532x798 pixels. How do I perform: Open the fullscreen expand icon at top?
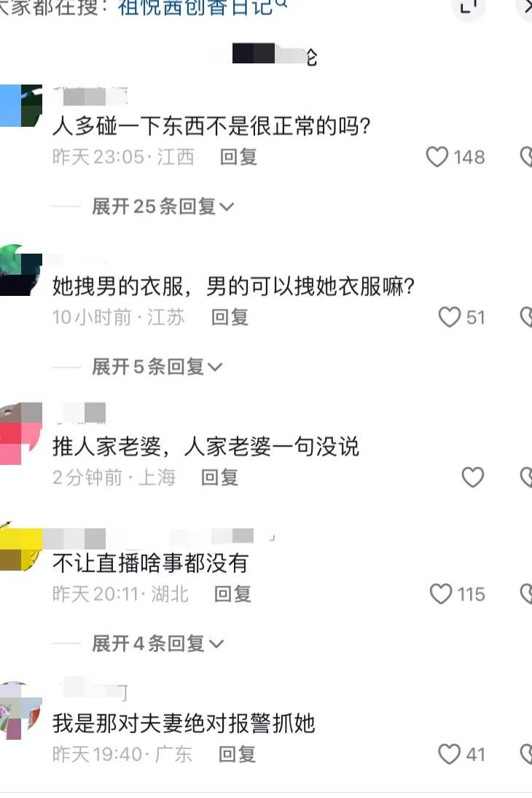tap(469, 7)
